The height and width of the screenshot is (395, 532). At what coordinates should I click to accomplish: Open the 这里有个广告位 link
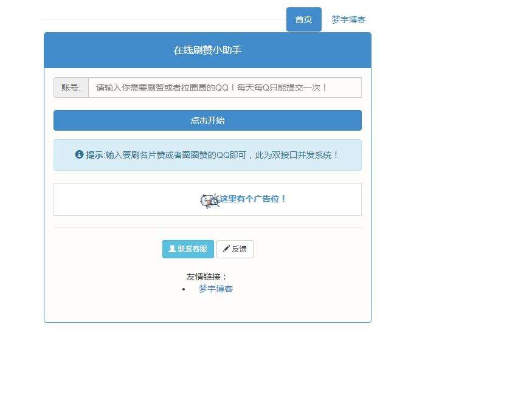click(x=253, y=199)
